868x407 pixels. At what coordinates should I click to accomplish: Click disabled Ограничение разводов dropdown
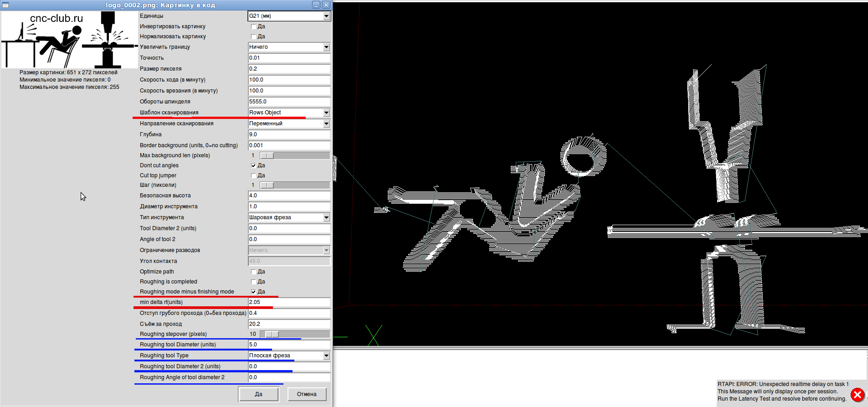coord(289,250)
